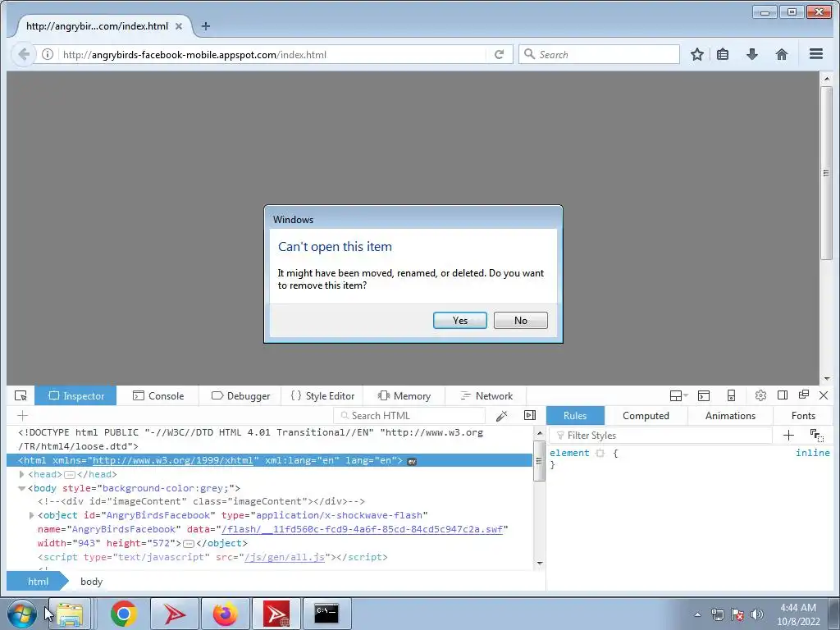Click the Filter Styles field
This screenshot has width=840, height=630.
pyautogui.click(x=662, y=436)
